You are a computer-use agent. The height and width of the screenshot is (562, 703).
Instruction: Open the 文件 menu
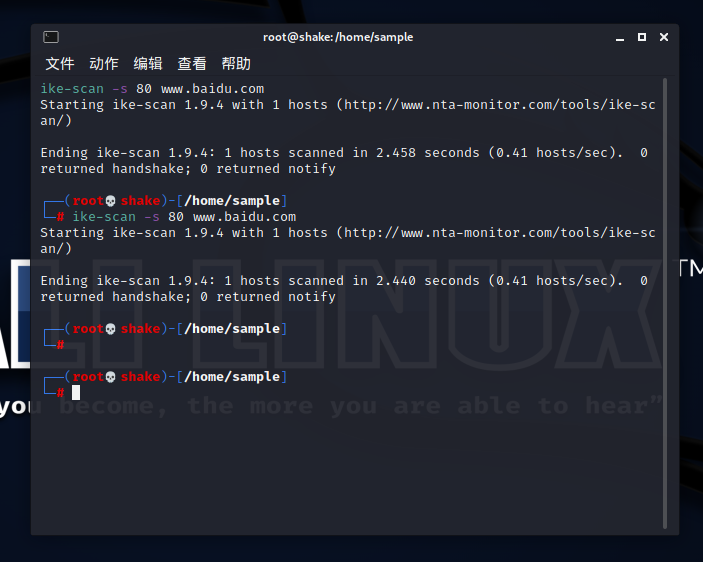(x=60, y=64)
